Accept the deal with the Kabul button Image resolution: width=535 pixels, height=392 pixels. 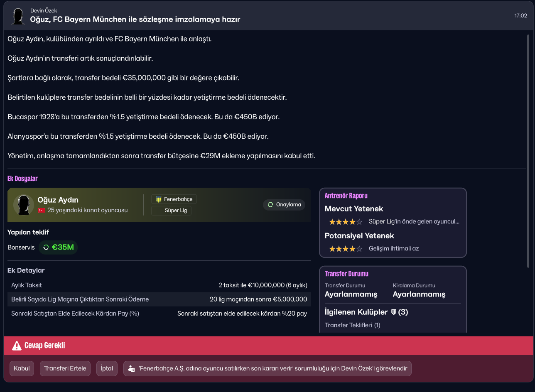tap(22, 368)
